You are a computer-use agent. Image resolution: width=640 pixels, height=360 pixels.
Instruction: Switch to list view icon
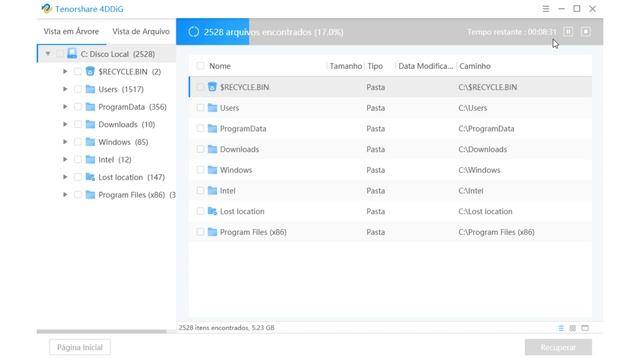[x=561, y=328]
